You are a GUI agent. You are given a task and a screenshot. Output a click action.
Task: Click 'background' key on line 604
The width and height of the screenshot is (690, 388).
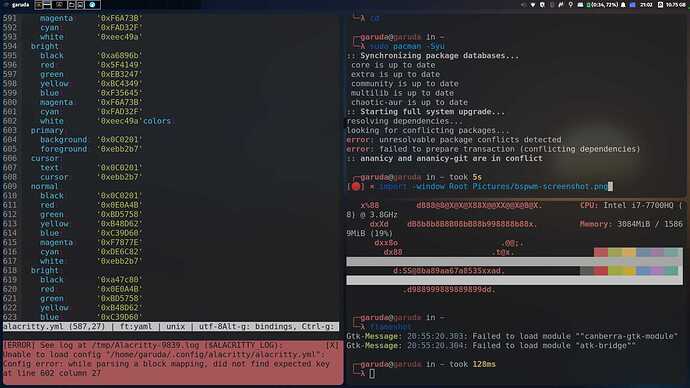point(64,139)
